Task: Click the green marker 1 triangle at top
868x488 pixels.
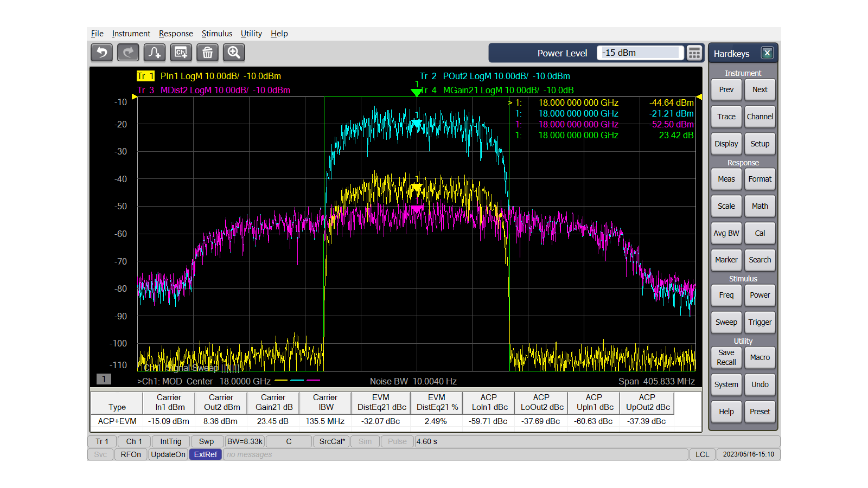Action: pos(417,92)
